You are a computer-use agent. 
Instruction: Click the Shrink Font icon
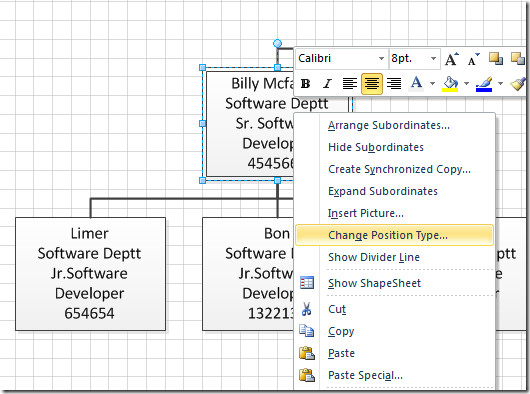tap(473, 59)
